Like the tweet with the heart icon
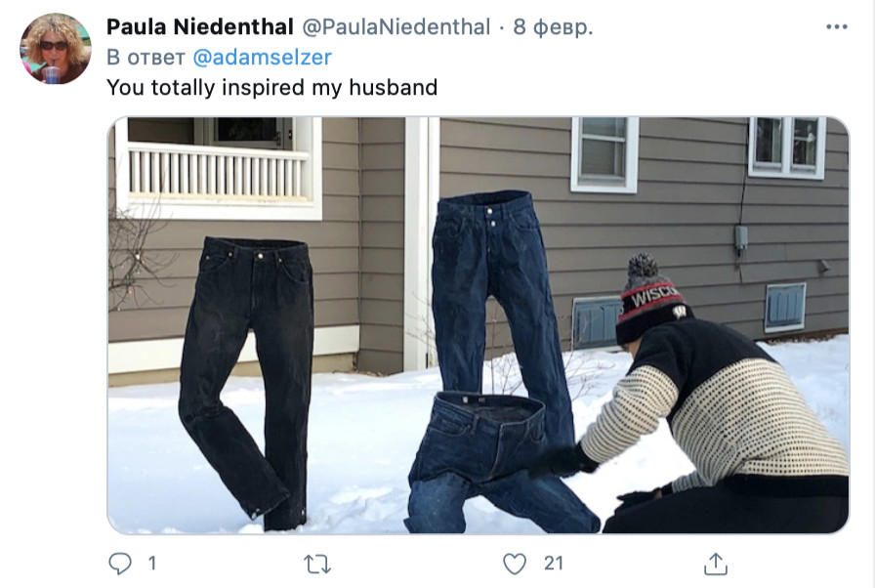 point(515,564)
